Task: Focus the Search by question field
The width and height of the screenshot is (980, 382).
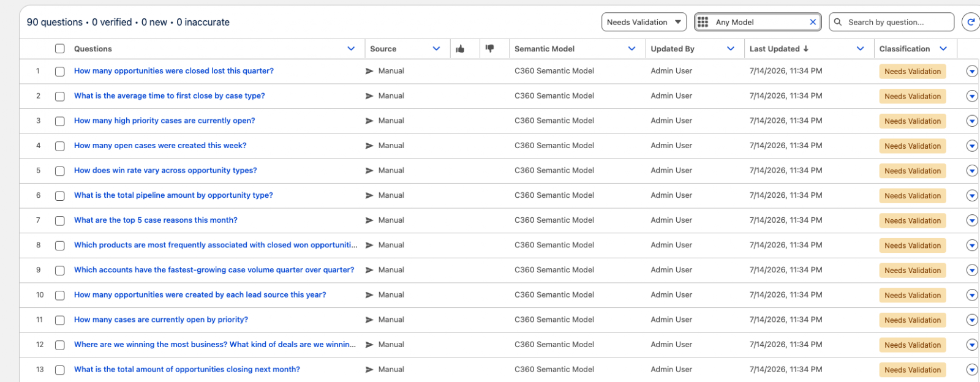Action: pyautogui.click(x=892, y=22)
